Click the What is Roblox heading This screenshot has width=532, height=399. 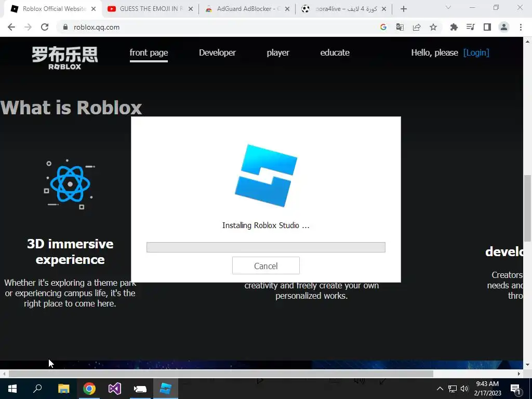click(x=71, y=108)
